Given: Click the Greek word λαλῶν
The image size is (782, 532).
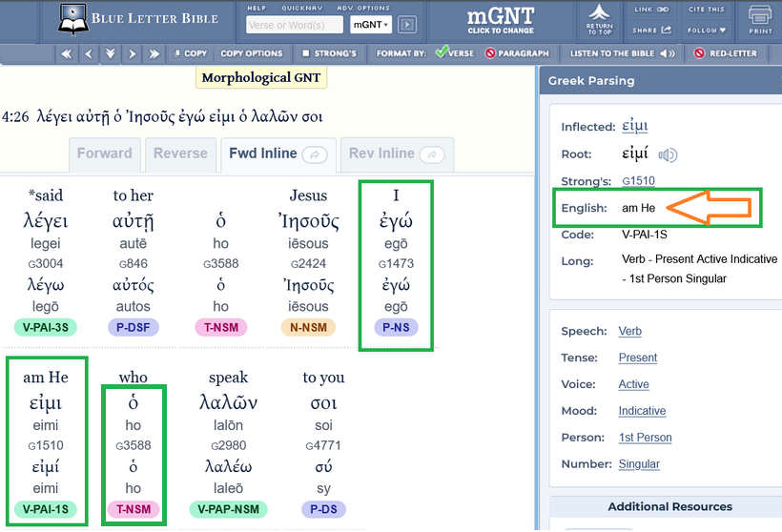Looking at the screenshot, I should pyautogui.click(x=229, y=402).
